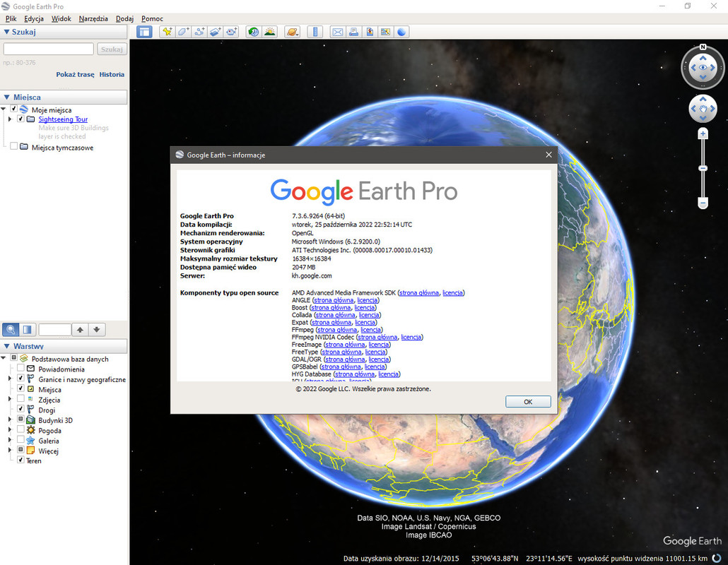Uncheck the Teren layer checkbox

coord(20,460)
